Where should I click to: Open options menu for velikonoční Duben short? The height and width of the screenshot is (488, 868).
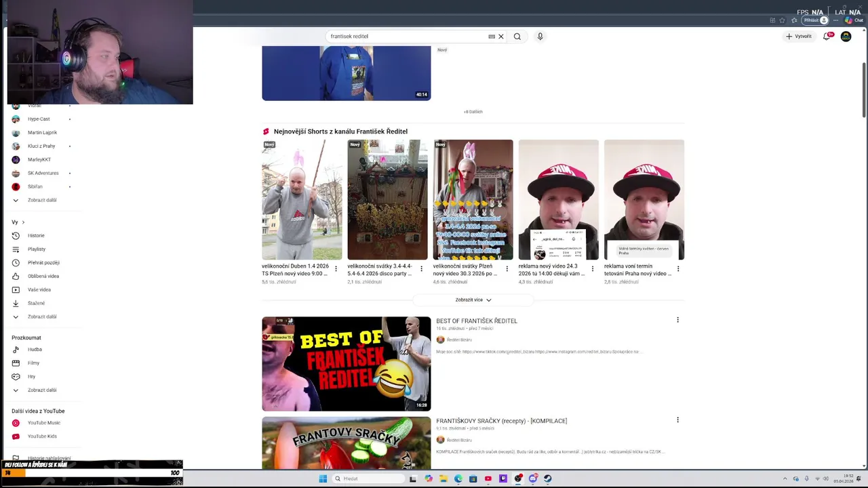pyautogui.click(x=336, y=269)
